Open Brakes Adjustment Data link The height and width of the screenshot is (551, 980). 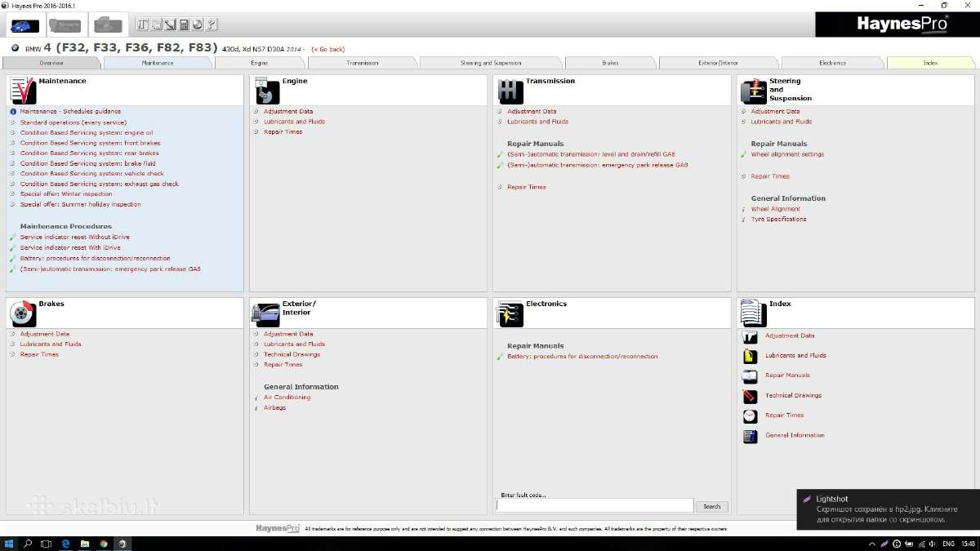click(45, 334)
